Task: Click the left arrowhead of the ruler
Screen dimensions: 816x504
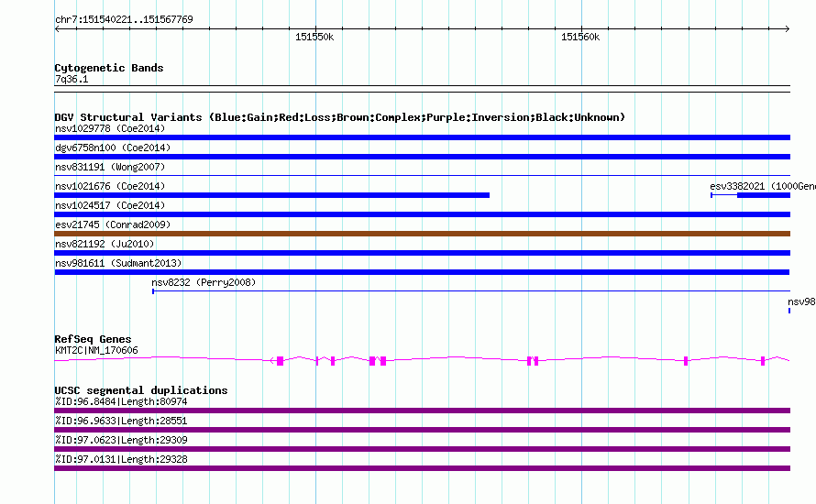Action: click(x=57, y=29)
